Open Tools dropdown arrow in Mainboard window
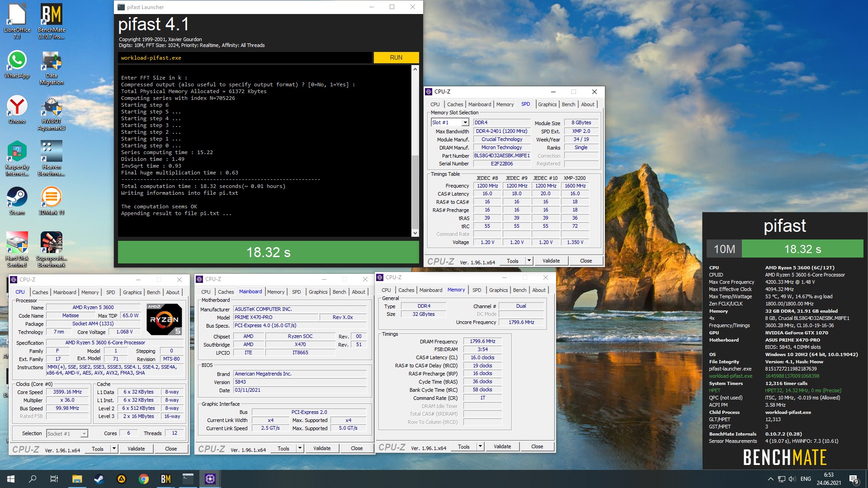868x488 pixels. click(x=300, y=448)
